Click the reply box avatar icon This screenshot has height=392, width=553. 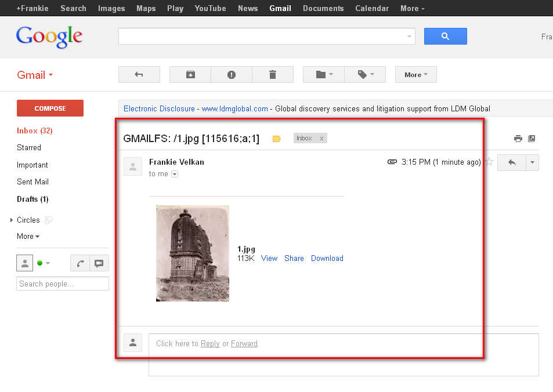coord(133,343)
